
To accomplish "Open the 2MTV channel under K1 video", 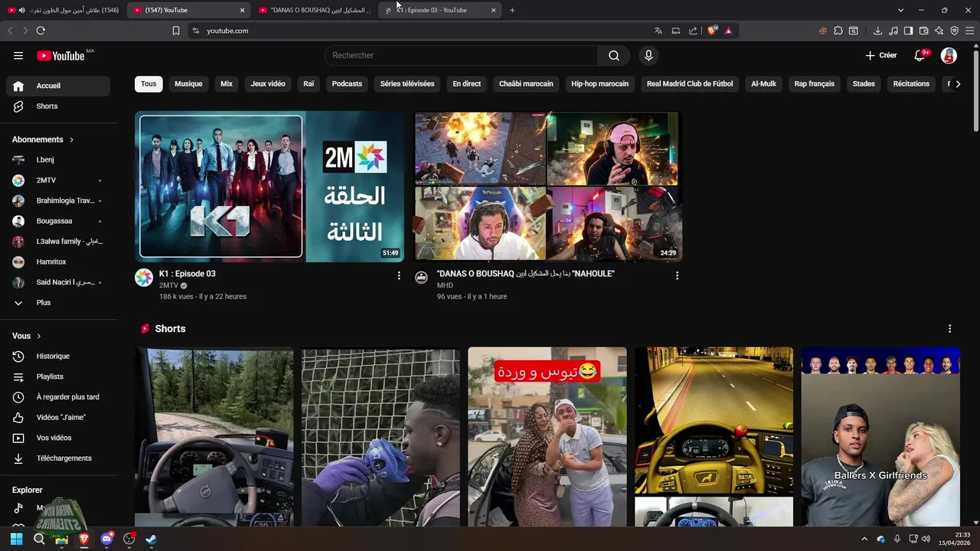I will click(168, 285).
